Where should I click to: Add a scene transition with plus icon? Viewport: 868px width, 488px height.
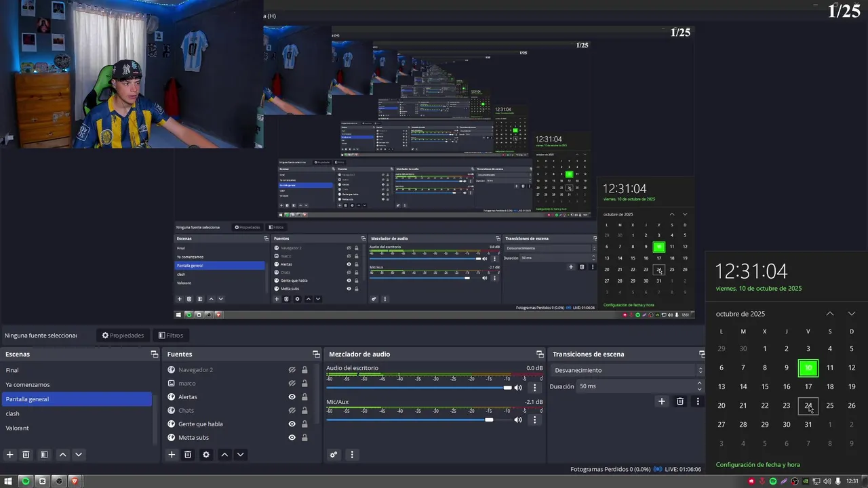point(662,401)
